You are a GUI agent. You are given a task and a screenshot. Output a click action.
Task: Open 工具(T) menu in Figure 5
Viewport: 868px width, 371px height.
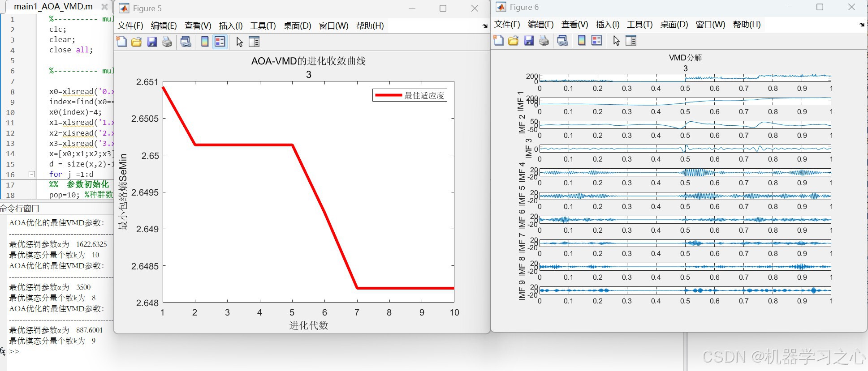click(263, 26)
